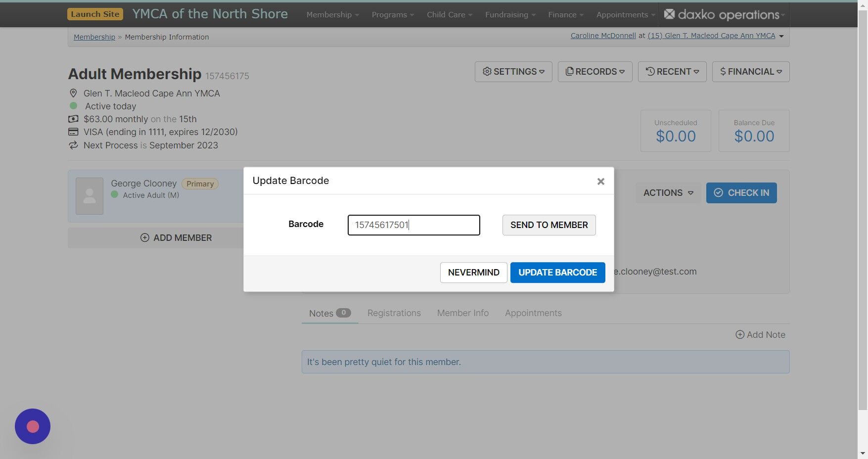Viewport: 868px width, 459px height.
Task: Switch to the Registrations tab
Action: pos(394,313)
